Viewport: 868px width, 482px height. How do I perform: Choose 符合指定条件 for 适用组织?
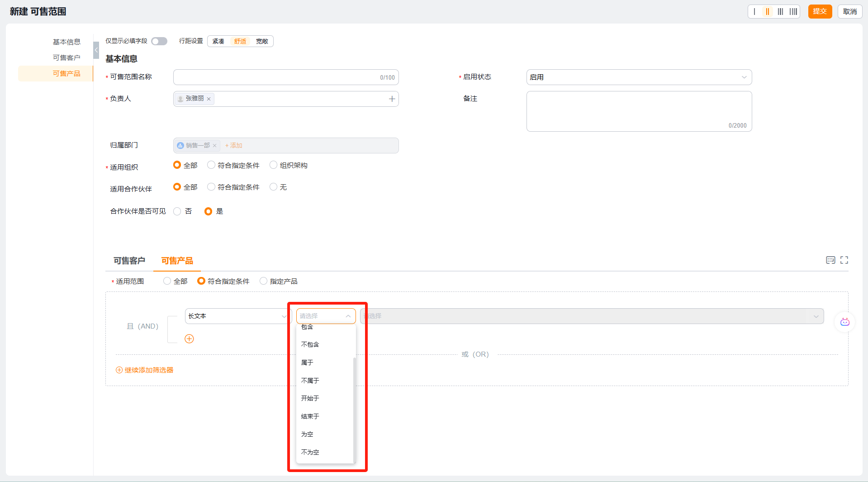(x=211, y=165)
